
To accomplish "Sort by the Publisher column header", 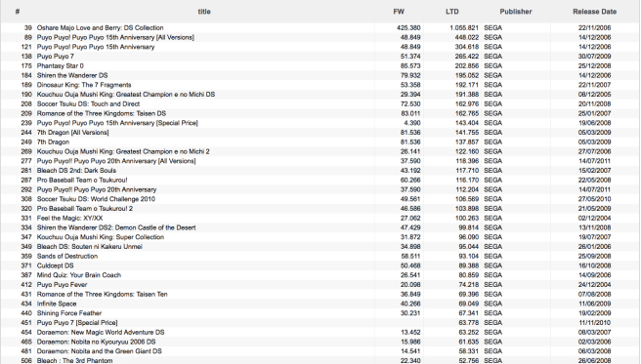I will click(516, 12).
